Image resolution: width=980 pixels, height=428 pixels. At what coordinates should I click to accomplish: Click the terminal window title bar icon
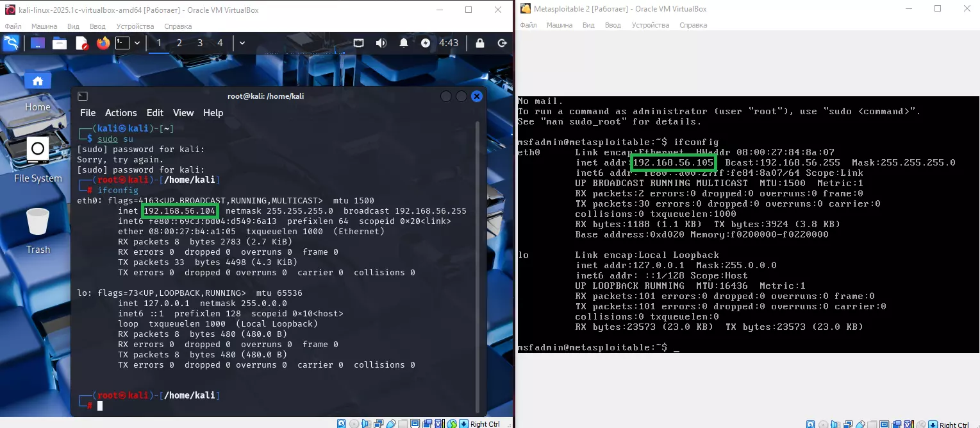coord(83,96)
